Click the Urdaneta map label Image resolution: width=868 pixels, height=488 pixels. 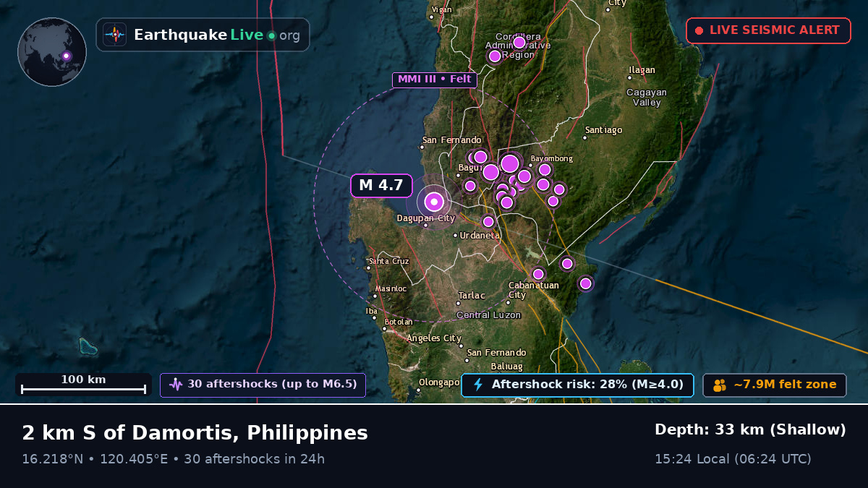[480, 236]
